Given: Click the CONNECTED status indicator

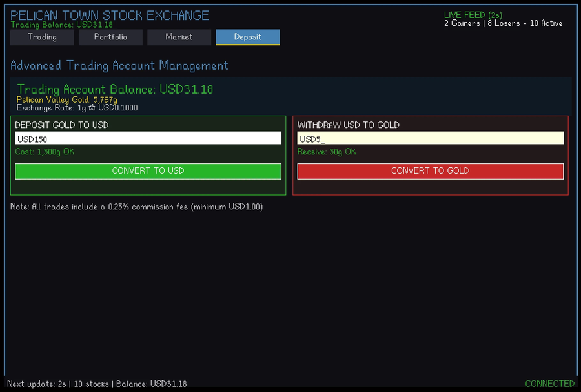Looking at the screenshot, I should pos(550,384).
